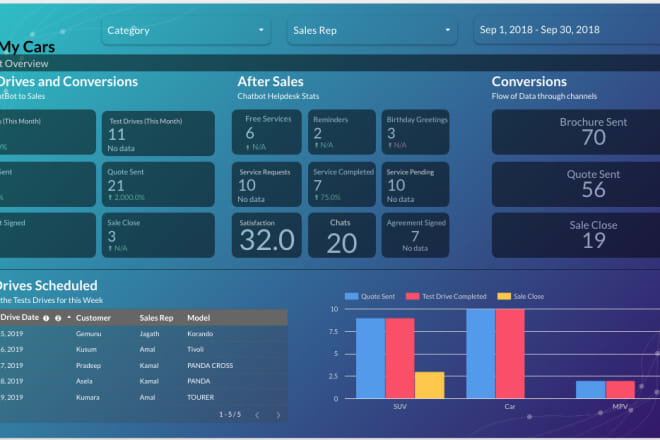
Task: Click the Free Services 6 card
Action: coord(267,132)
